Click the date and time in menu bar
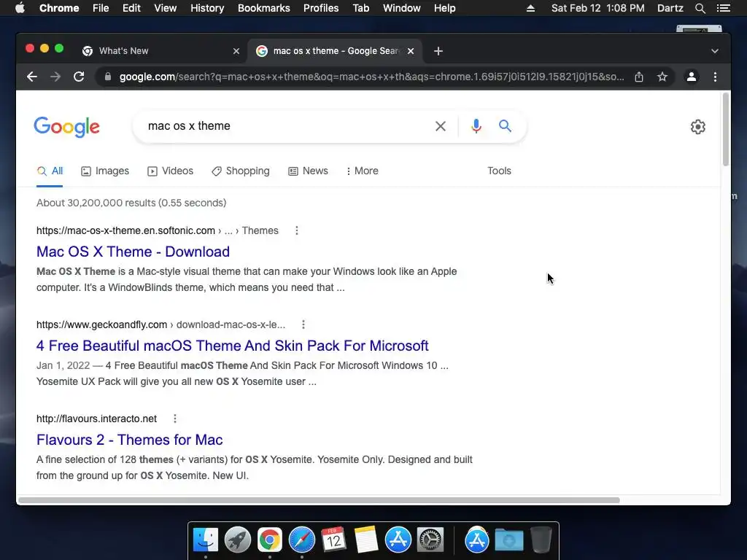This screenshot has height=560, width=747. pyautogui.click(x=597, y=8)
